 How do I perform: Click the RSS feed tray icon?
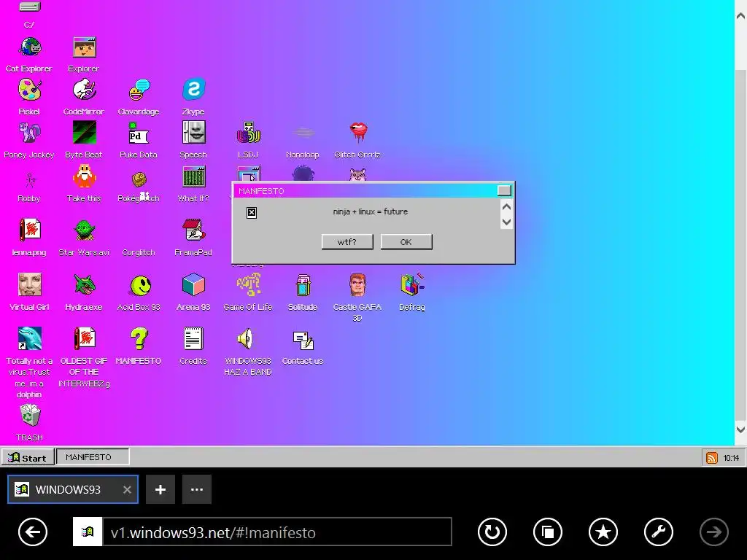click(x=711, y=458)
